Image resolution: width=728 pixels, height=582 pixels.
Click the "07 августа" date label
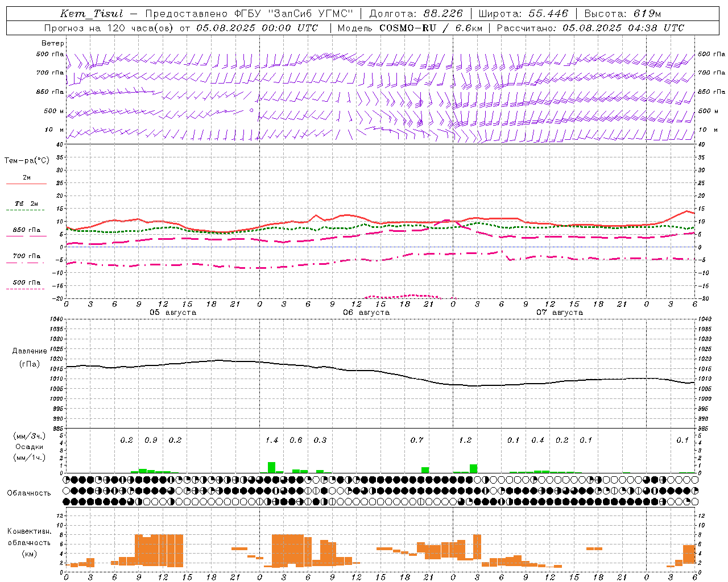tap(560, 313)
